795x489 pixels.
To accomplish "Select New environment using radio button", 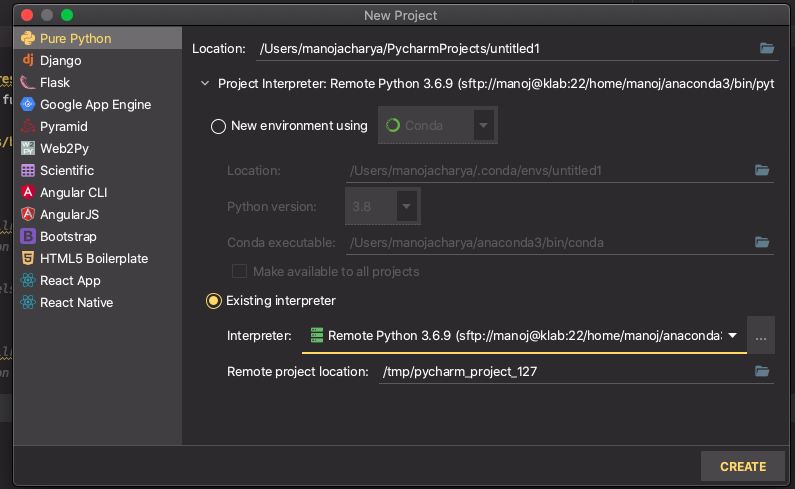I will [218, 126].
